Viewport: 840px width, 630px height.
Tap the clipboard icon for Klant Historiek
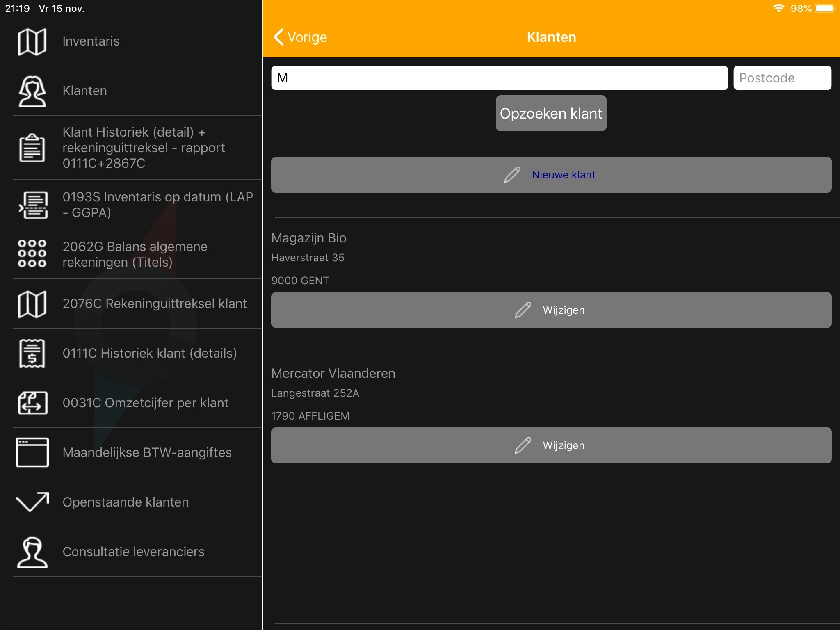[x=32, y=148]
